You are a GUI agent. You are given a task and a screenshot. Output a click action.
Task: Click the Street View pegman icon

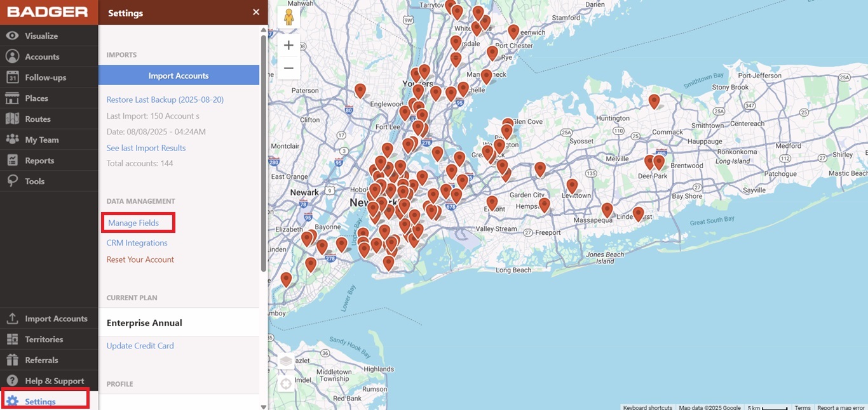[x=289, y=17]
